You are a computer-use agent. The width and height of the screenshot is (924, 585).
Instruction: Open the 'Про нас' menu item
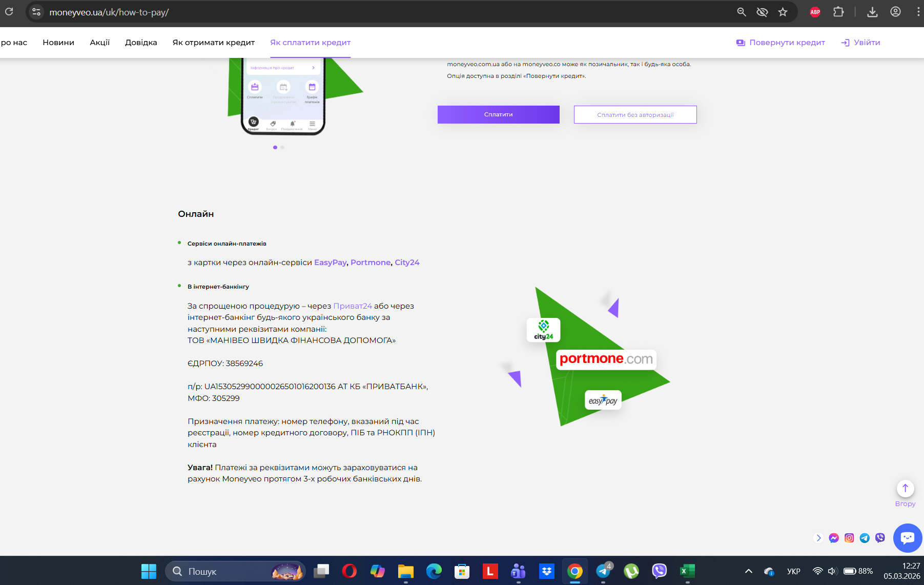pyautogui.click(x=14, y=43)
